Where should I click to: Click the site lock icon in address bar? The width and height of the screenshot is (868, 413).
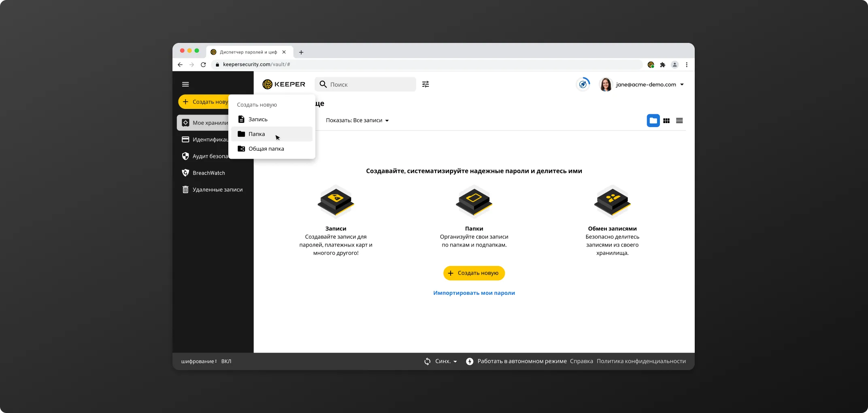[217, 64]
